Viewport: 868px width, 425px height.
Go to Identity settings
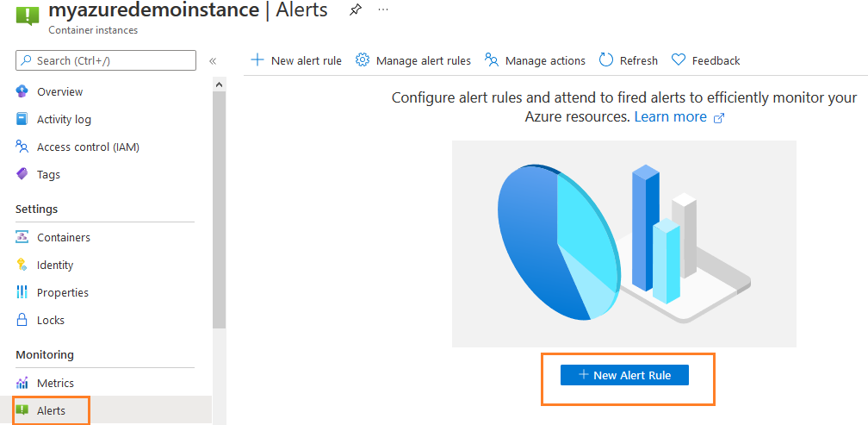coord(55,265)
